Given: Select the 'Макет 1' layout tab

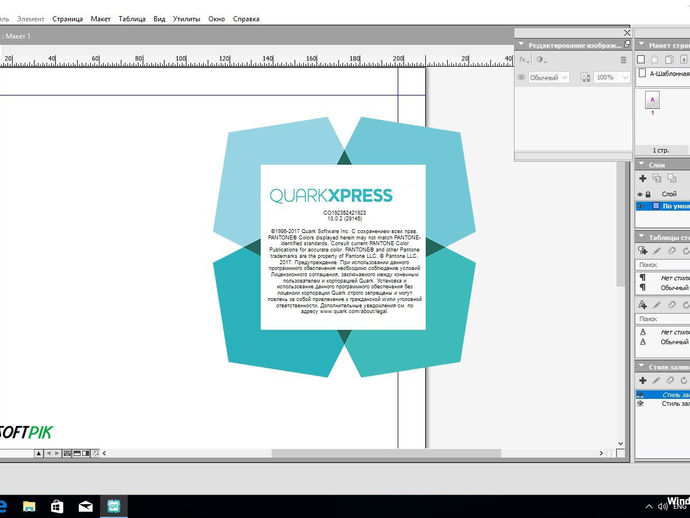Looking at the screenshot, I should click(18, 36).
